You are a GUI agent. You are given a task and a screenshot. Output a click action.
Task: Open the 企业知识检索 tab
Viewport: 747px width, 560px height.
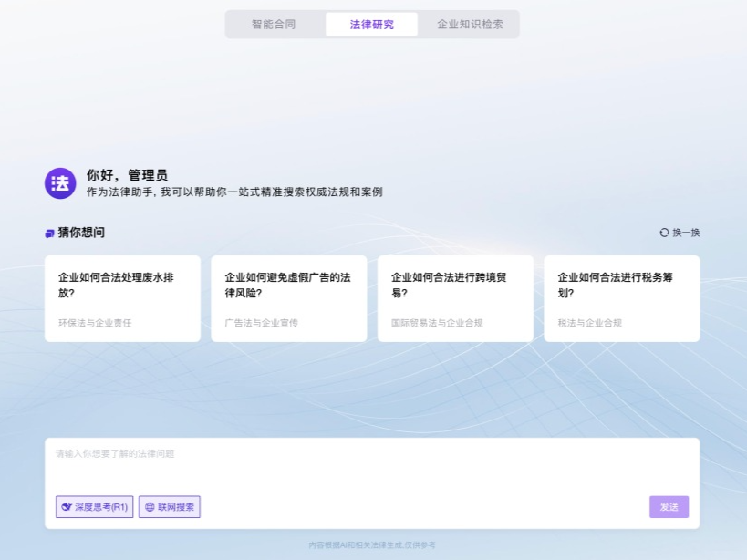470,25
